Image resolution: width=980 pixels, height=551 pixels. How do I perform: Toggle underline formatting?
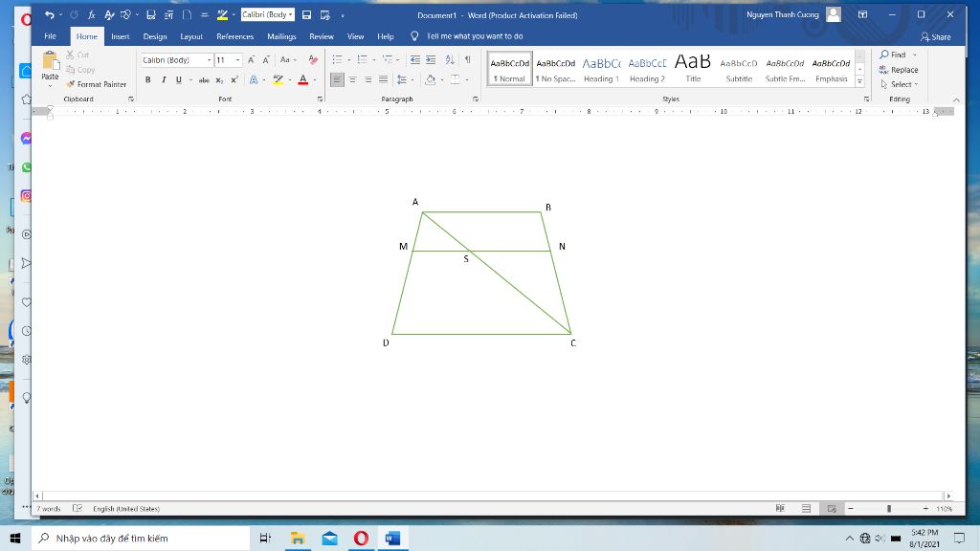pos(179,80)
